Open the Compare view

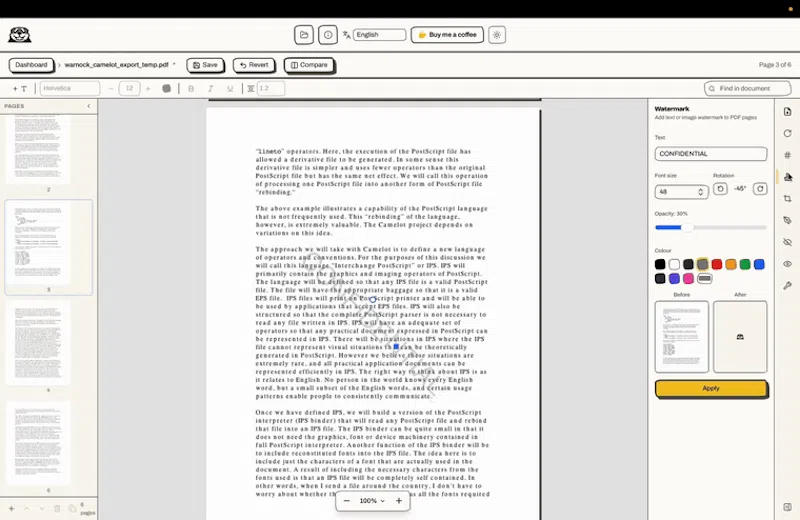[309, 65]
